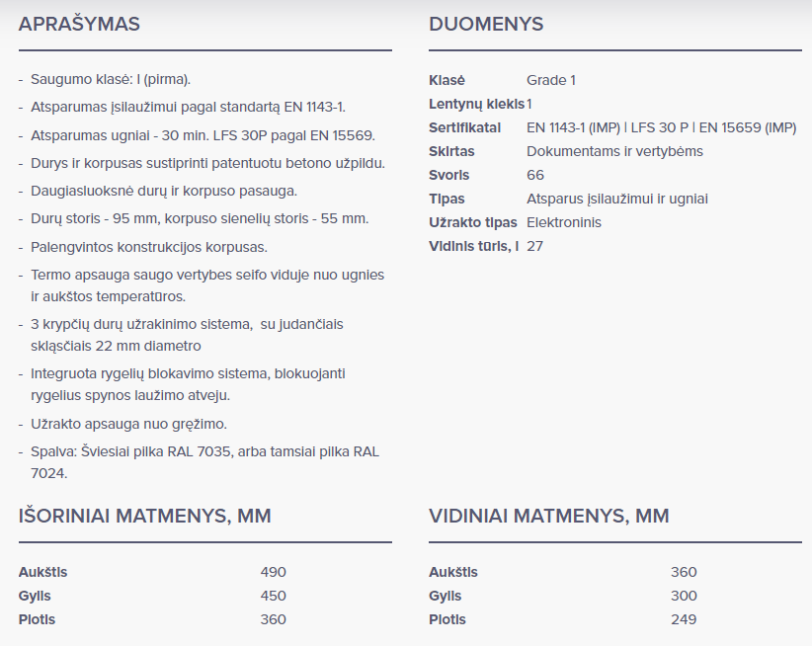Click line 'Durų storis - 95 mm'

click(200, 219)
